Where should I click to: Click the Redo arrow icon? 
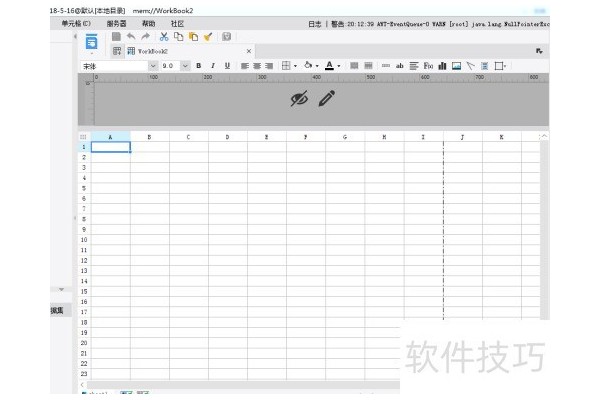(x=145, y=37)
